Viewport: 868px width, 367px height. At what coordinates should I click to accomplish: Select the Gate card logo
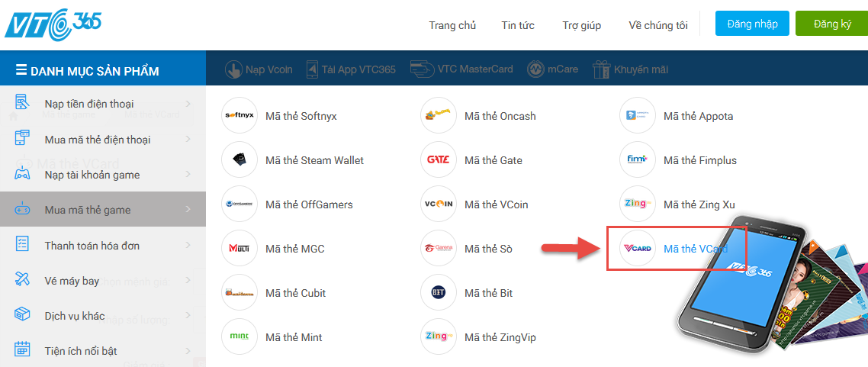point(439,160)
